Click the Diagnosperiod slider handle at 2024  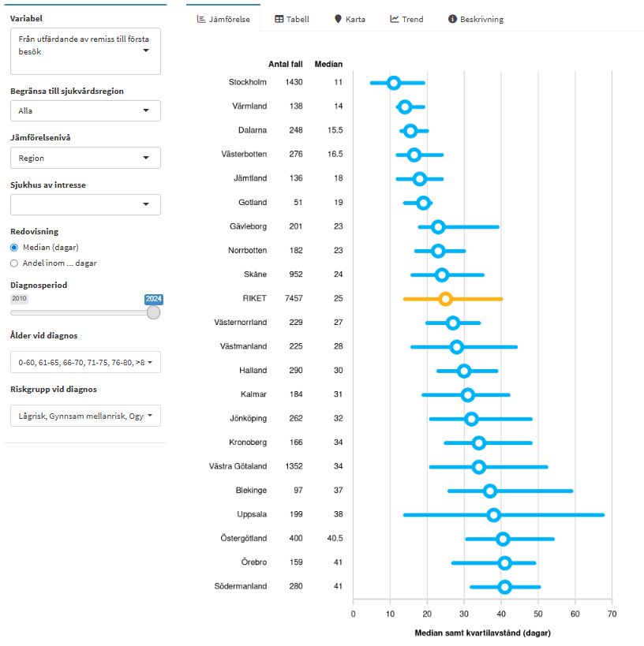point(153,312)
